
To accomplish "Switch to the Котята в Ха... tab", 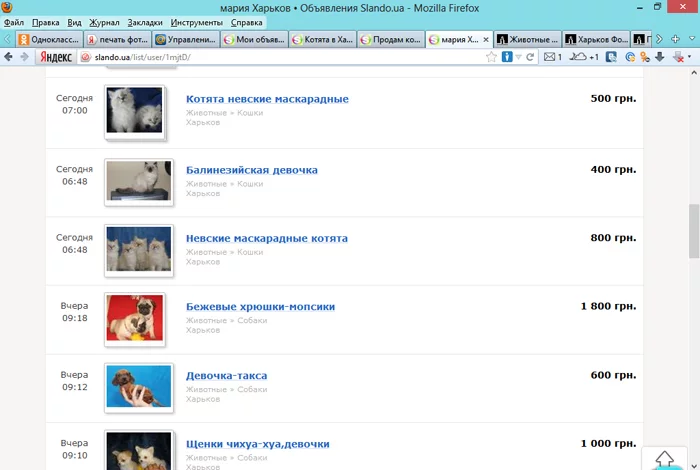I will pyautogui.click(x=323, y=39).
